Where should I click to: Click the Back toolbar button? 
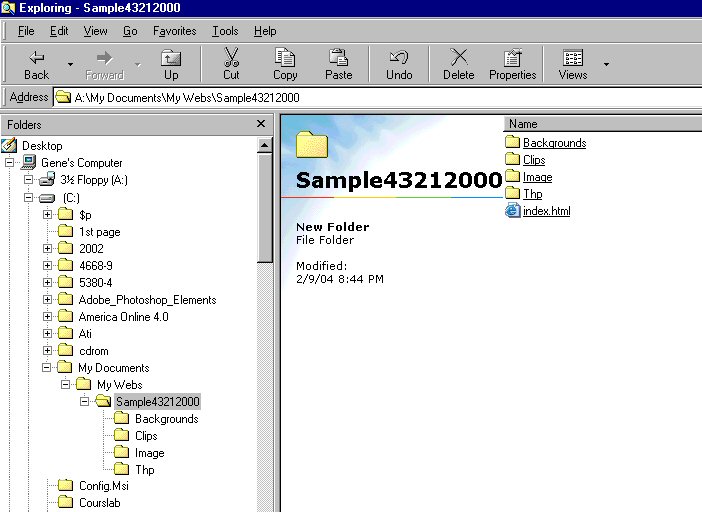point(37,64)
